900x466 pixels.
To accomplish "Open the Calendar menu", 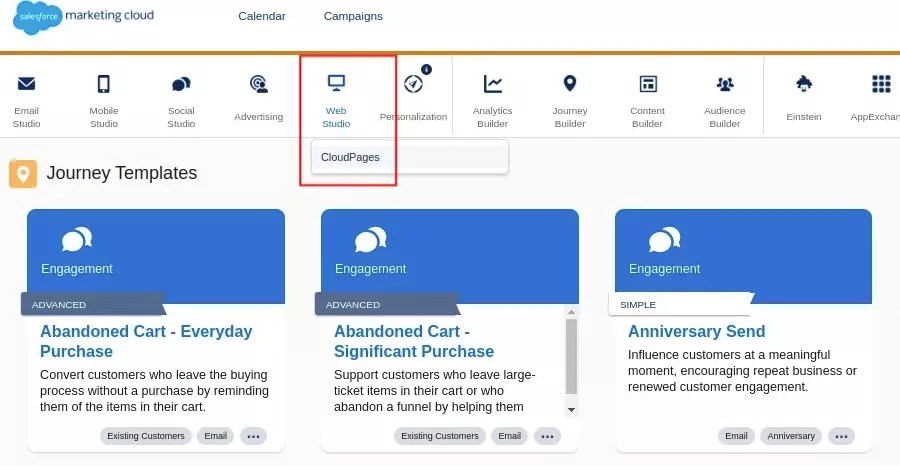I will 262,16.
